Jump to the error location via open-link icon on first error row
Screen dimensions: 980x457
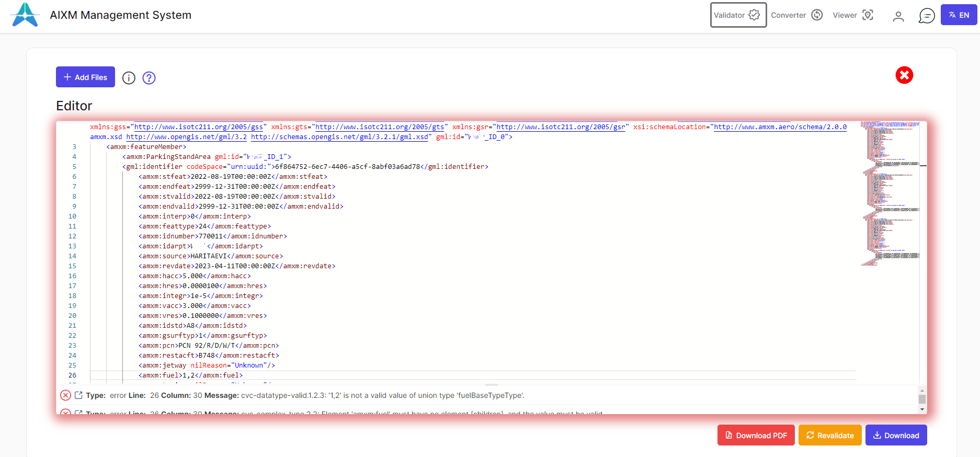tap(78, 395)
